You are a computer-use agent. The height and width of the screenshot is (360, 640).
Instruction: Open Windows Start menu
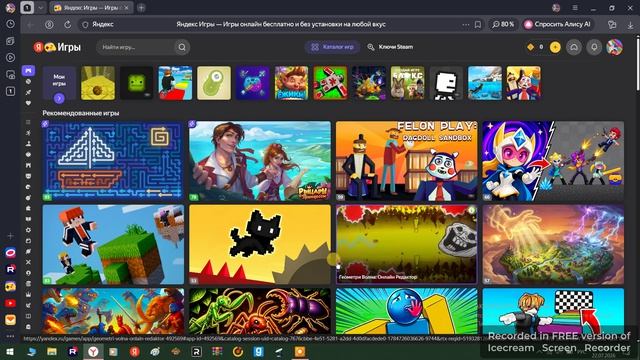(x=10, y=351)
